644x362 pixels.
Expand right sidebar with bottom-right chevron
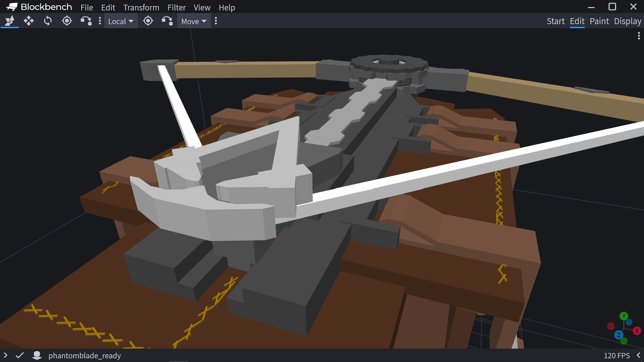click(x=638, y=355)
